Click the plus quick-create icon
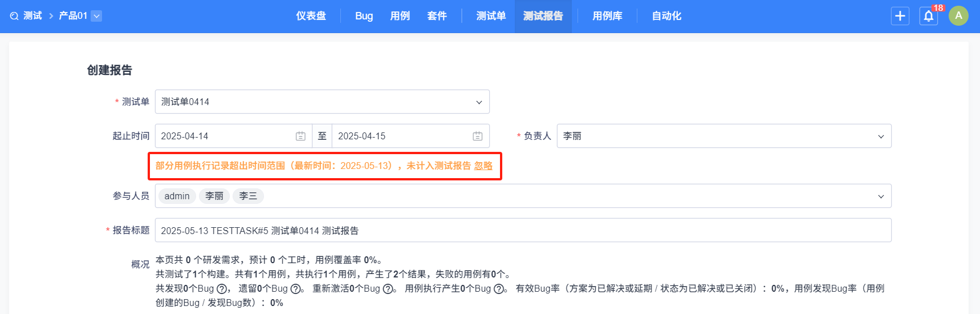This screenshot has height=314, width=980. pos(900,16)
